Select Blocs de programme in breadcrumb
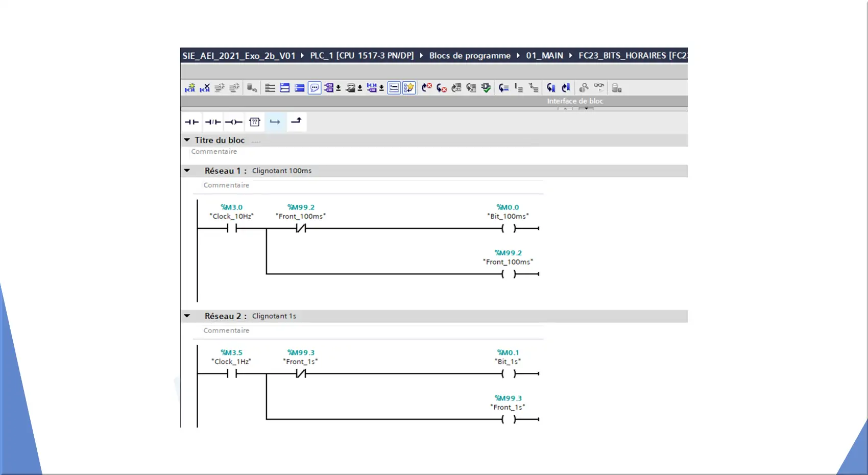 pos(469,56)
